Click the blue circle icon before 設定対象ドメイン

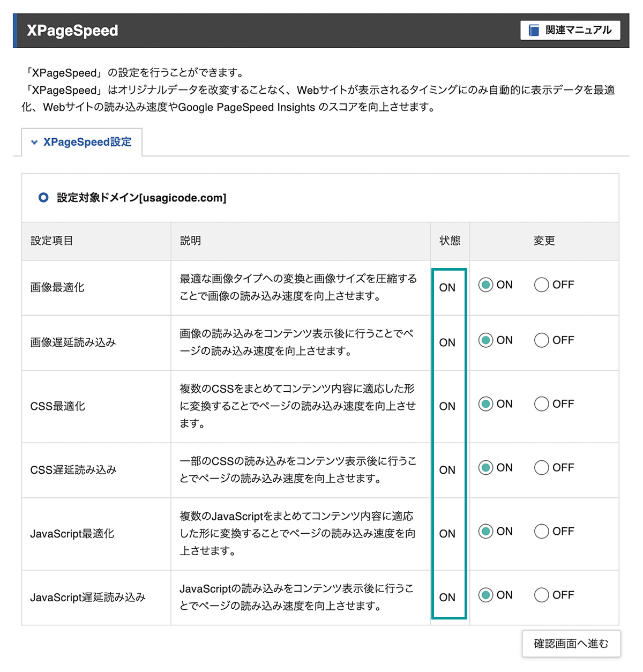click(x=43, y=198)
